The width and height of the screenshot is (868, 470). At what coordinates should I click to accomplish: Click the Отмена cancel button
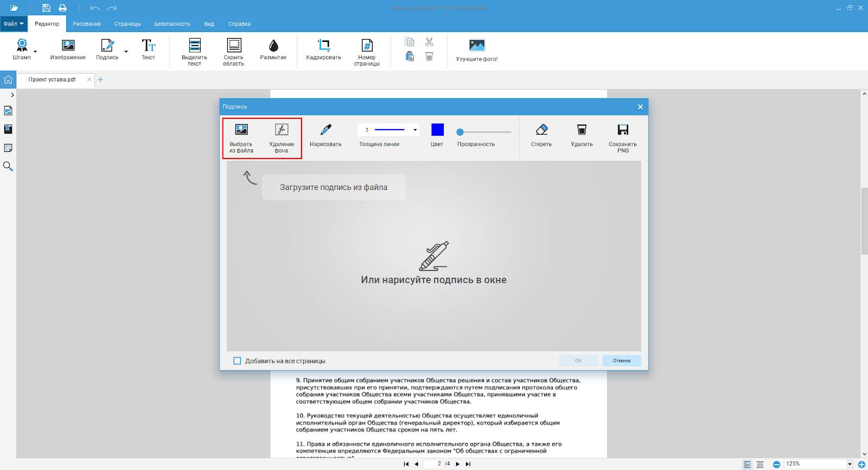[622, 361]
